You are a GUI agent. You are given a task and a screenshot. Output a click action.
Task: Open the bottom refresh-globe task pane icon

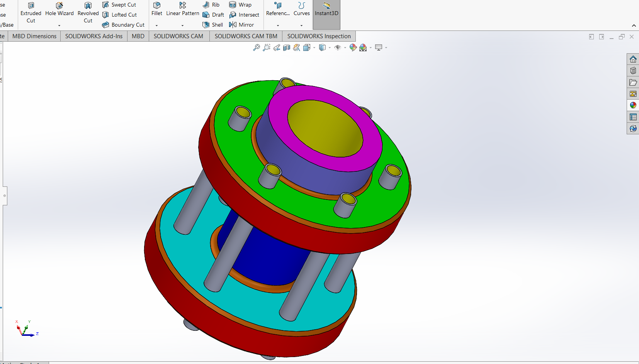coord(633,129)
